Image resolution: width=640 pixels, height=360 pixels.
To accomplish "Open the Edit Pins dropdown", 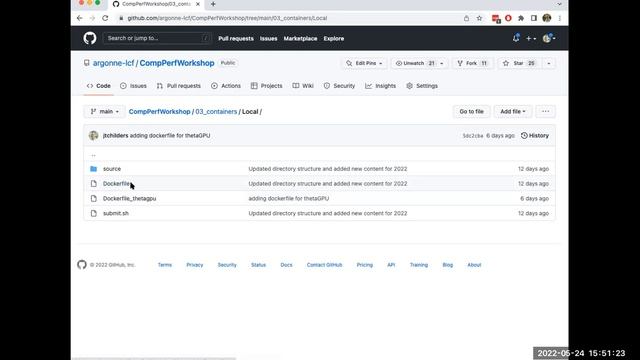I will pos(364,63).
